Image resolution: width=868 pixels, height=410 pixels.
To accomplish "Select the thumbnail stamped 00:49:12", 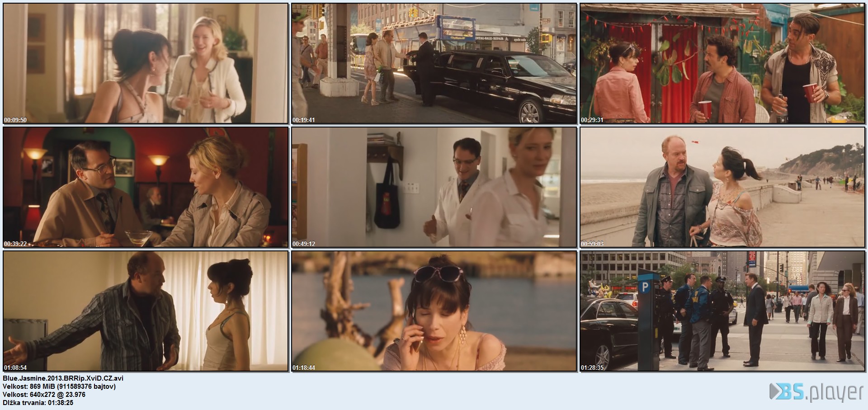I will [434, 187].
